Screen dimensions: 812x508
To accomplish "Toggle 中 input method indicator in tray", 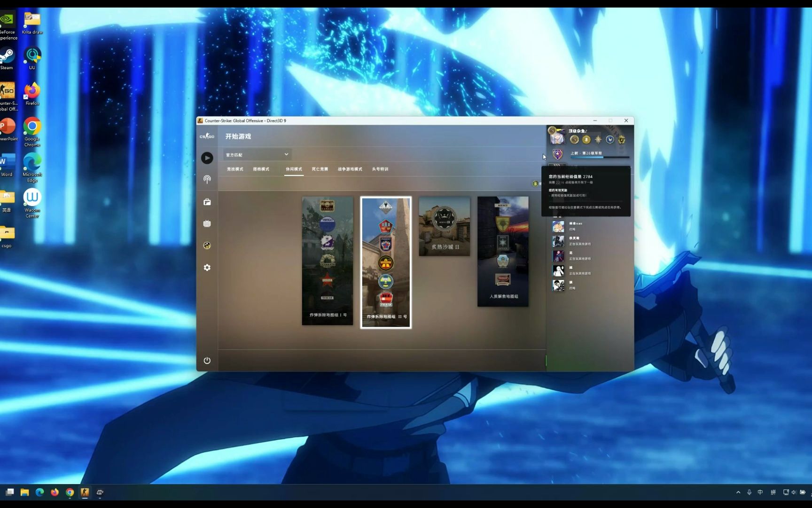I will click(x=760, y=492).
